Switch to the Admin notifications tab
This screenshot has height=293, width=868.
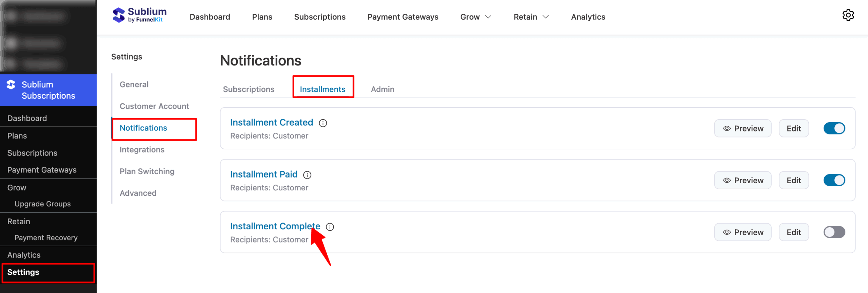[x=382, y=89]
